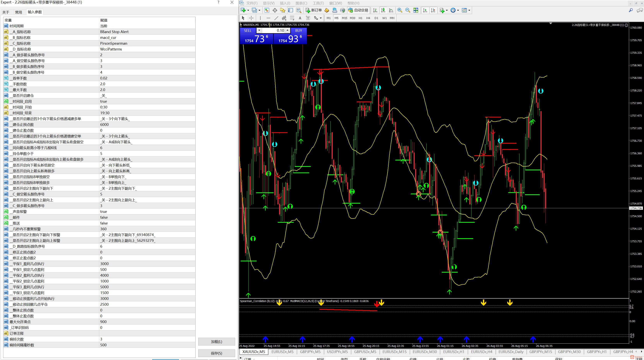The height and width of the screenshot is (360, 644).
Task: Select the trendline drawing tool
Action: coord(276,18)
